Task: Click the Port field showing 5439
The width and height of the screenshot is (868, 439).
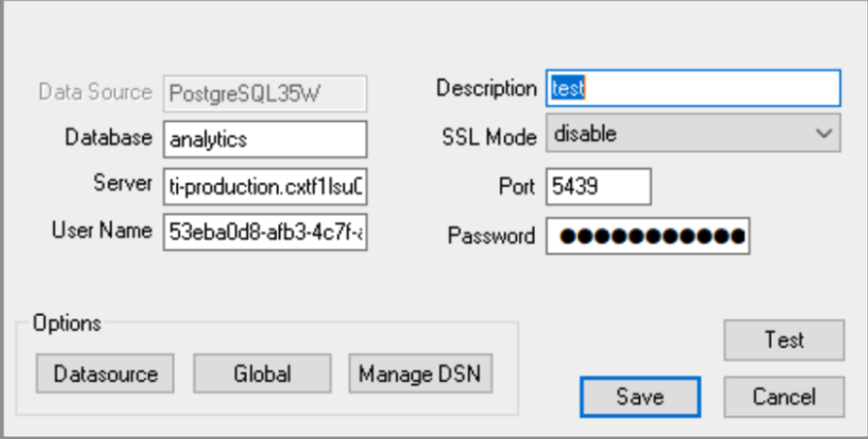Action: (599, 186)
